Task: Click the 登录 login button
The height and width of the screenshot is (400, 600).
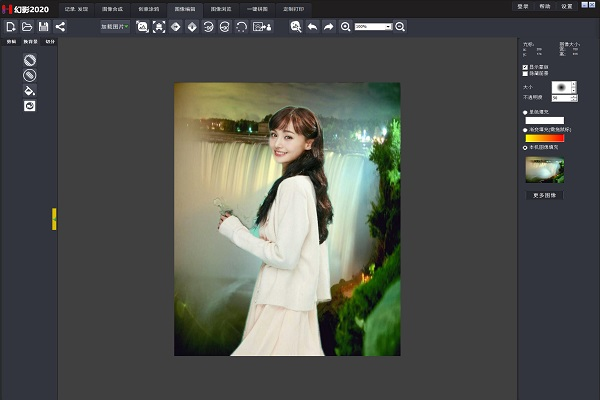Action: 523,6
